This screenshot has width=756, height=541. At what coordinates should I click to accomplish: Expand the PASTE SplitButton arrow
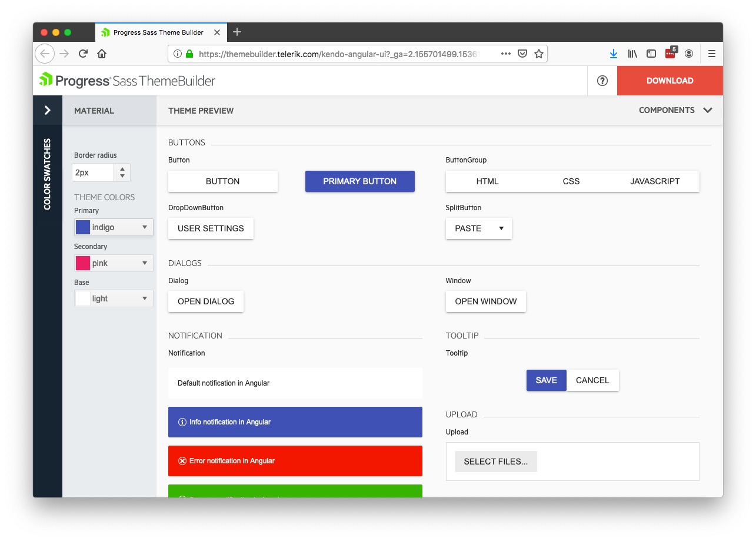[501, 228]
